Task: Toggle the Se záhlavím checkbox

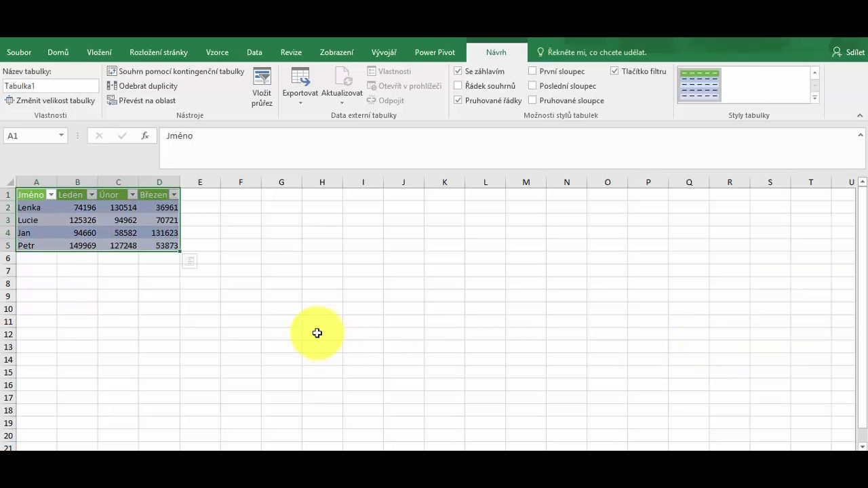Action: [x=458, y=71]
